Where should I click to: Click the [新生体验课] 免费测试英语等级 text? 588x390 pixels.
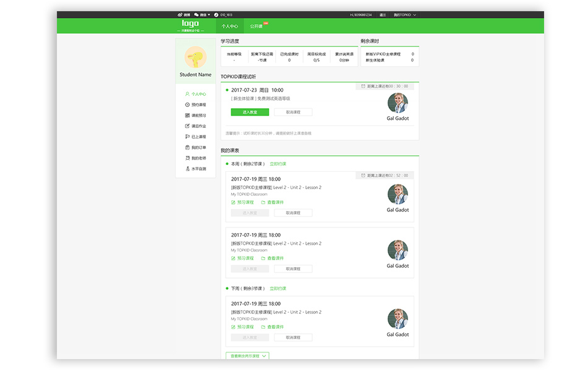pos(261,99)
